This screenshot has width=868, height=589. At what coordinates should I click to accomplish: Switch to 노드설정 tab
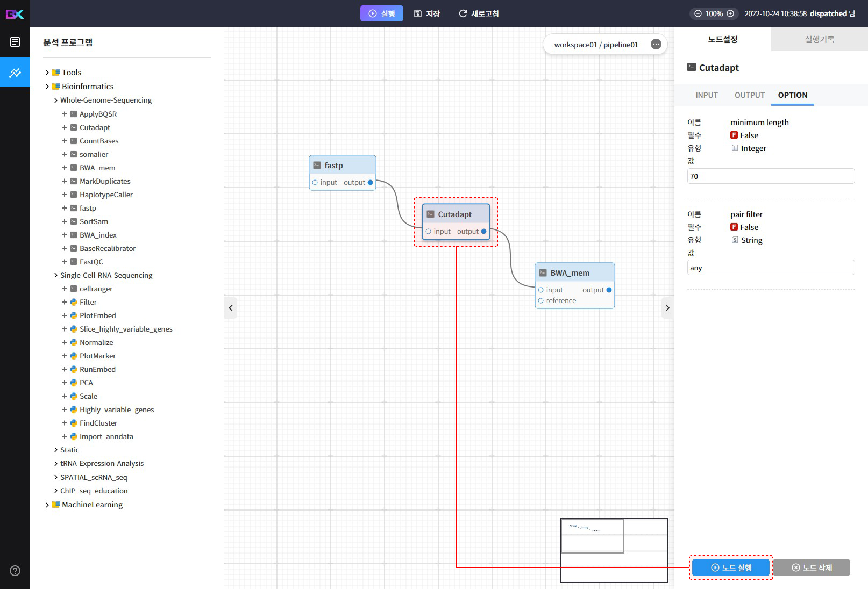pos(722,39)
